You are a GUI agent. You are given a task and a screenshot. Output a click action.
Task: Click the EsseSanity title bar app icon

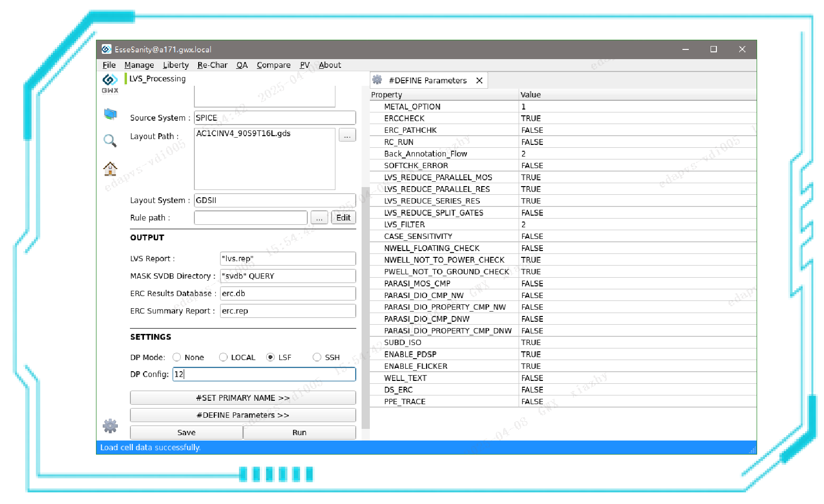point(107,49)
